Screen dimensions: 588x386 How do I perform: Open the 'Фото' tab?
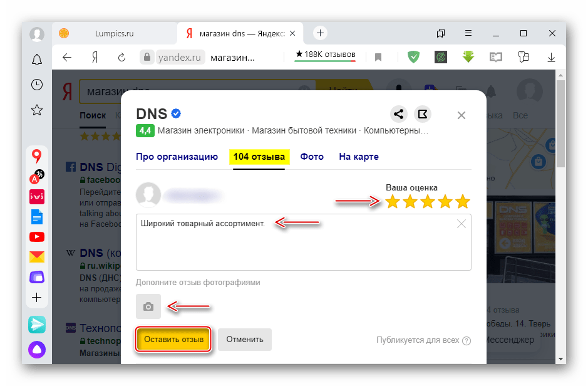tap(312, 157)
